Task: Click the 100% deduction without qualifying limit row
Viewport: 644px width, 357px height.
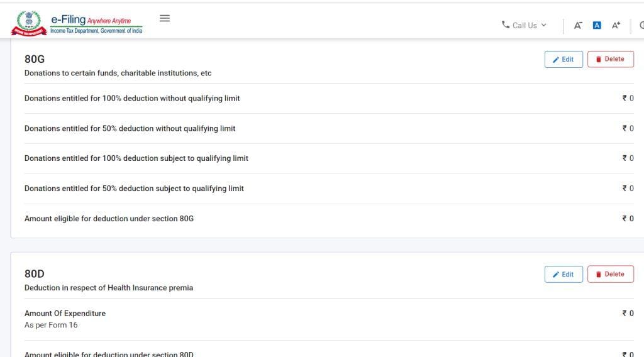Action: tap(132, 98)
